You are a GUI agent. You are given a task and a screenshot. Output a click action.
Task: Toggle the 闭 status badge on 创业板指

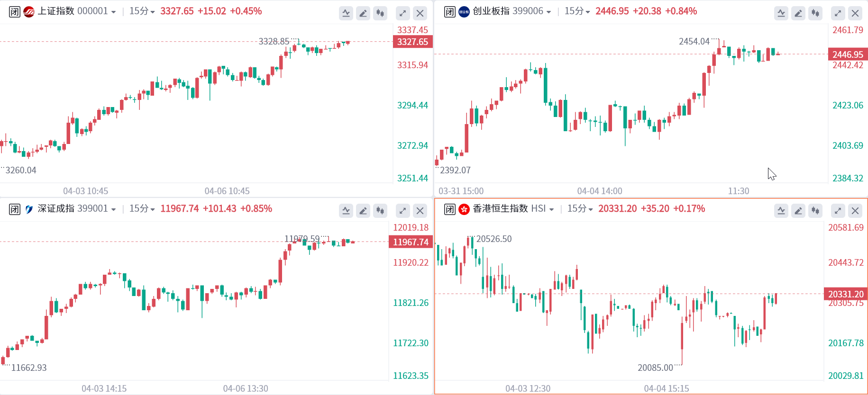point(450,12)
